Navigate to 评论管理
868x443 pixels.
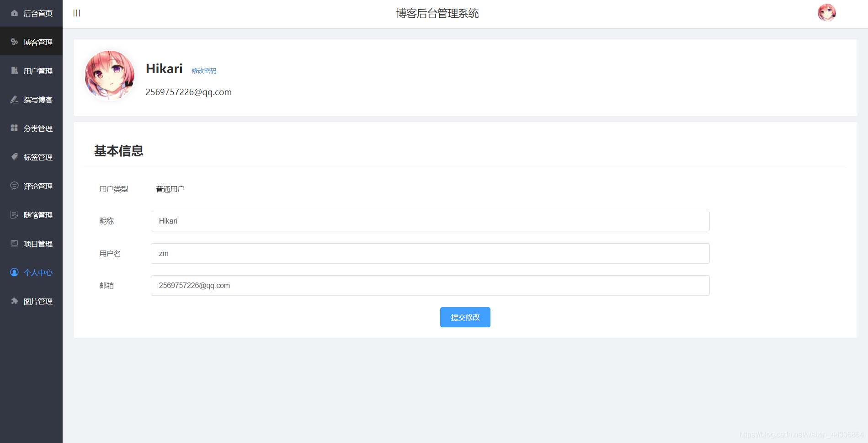point(31,186)
